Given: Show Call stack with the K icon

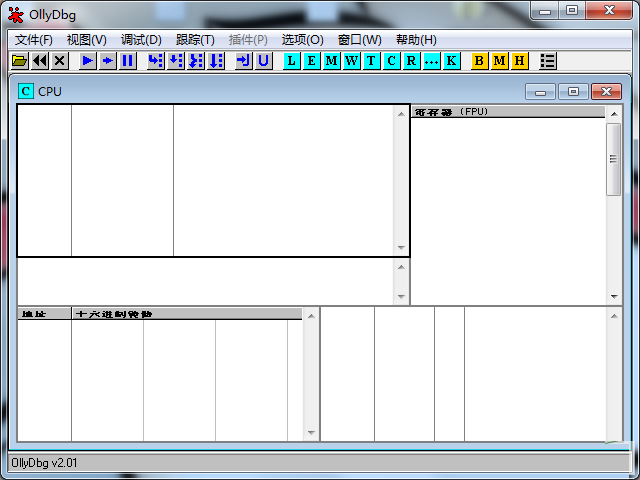Looking at the screenshot, I should click(x=451, y=61).
